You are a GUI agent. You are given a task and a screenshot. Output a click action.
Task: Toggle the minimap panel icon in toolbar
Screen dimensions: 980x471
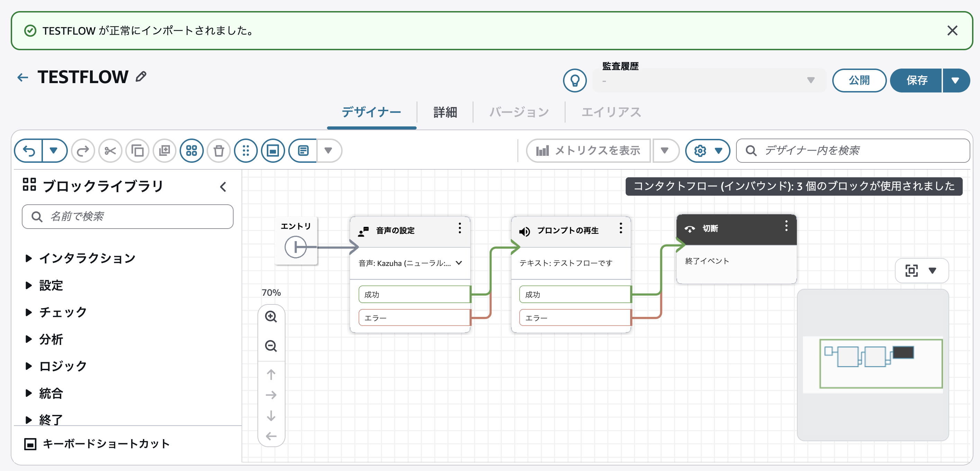click(273, 151)
